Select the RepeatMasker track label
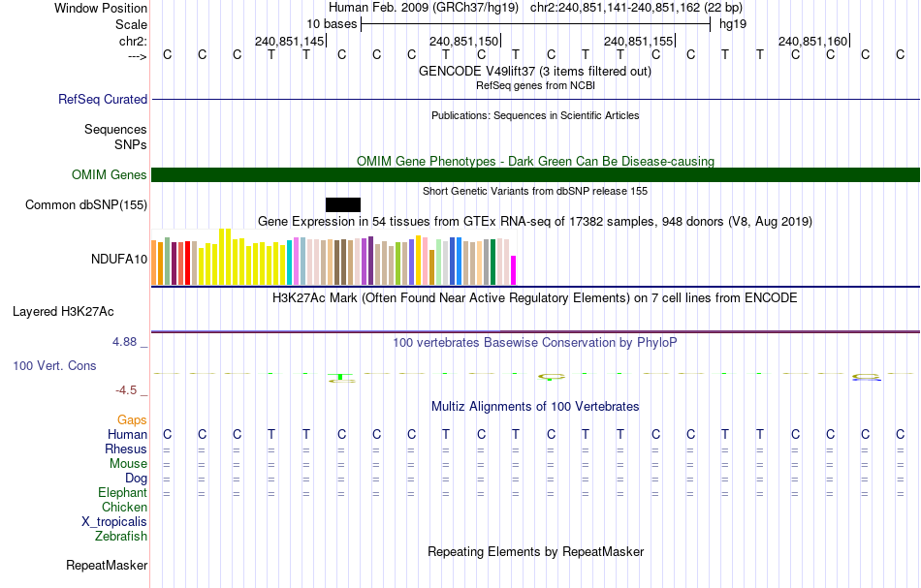The height and width of the screenshot is (588, 921). [107, 565]
